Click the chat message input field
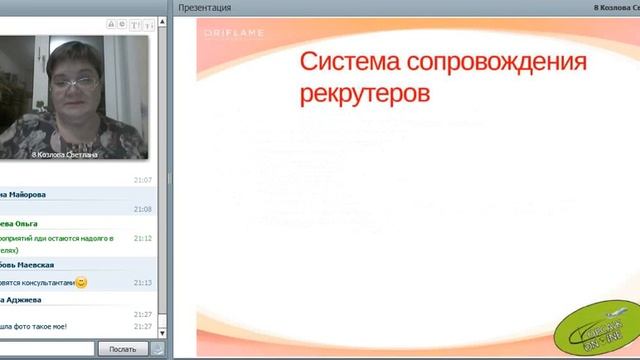The image size is (640, 360). [x=47, y=349]
